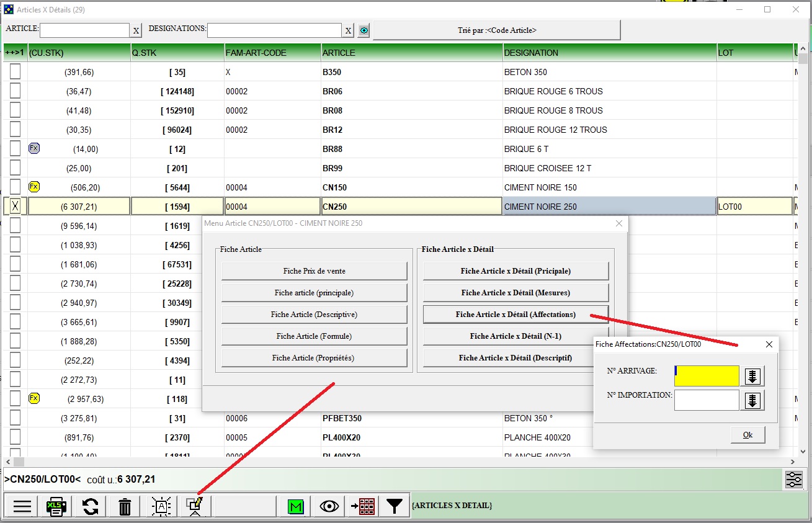Open the hamburger menu in bottom toolbar
Viewport: 812px width, 523px height.
click(22, 506)
